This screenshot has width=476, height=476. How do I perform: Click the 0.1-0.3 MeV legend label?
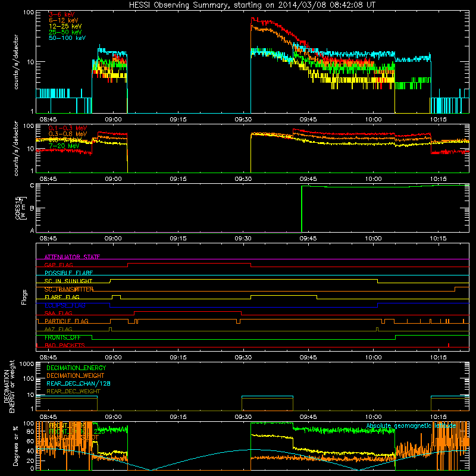pyautogui.click(x=68, y=128)
